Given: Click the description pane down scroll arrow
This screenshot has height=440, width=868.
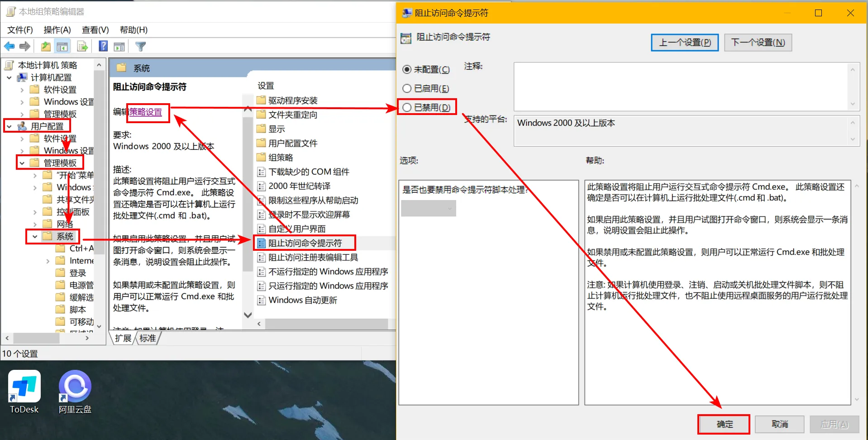Looking at the screenshot, I should 248,315.
